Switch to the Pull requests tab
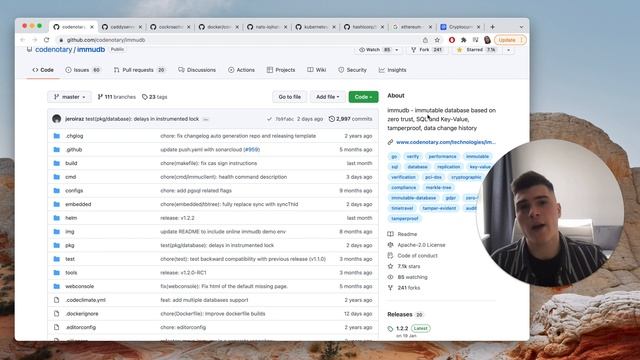The image size is (640, 360). [x=139, y=70]
